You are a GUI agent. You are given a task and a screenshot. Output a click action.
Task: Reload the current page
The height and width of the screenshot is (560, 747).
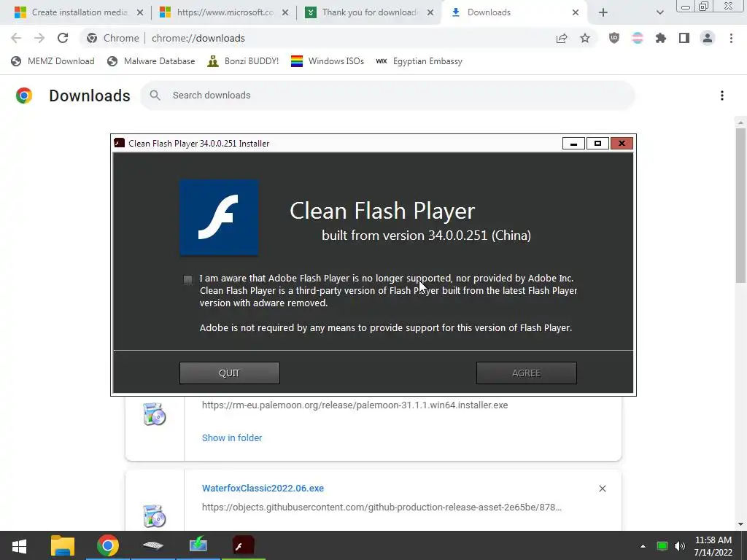point(63,38)
